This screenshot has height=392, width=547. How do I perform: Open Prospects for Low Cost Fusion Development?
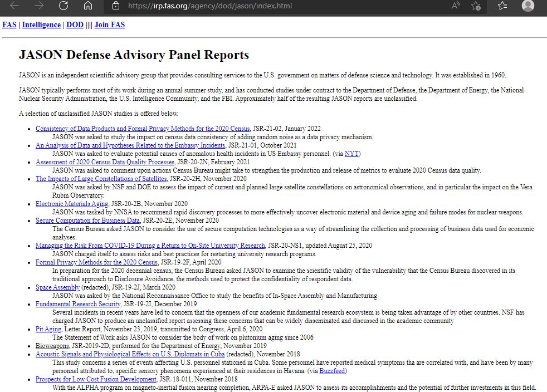[x=96, y=380]
